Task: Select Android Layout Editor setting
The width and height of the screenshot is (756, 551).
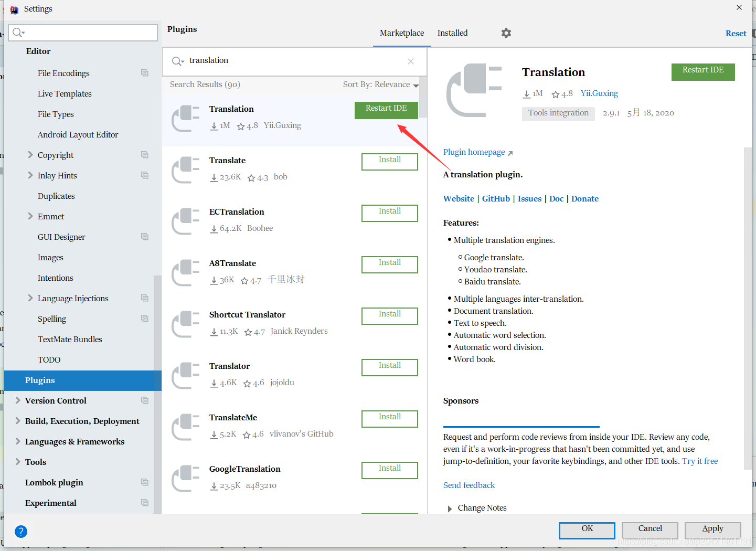Action: 78,135
